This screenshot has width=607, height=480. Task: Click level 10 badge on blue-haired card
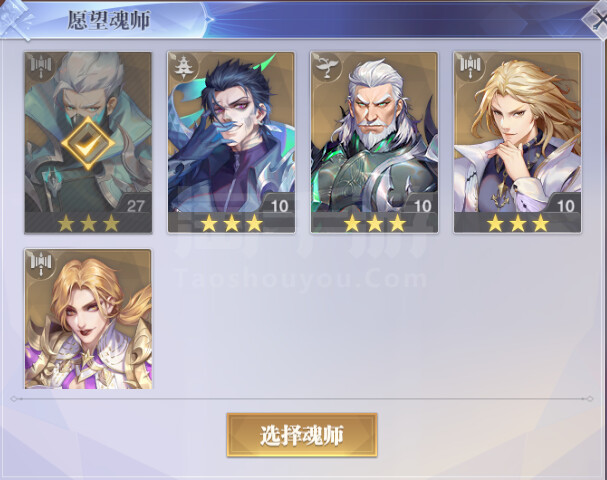click(279, 206)
